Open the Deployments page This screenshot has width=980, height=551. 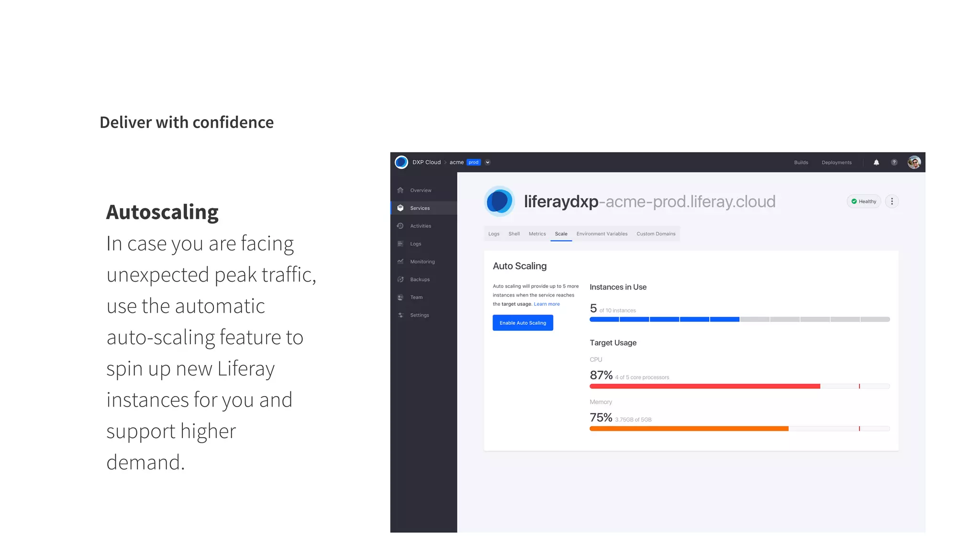click(x=836, y=163)
